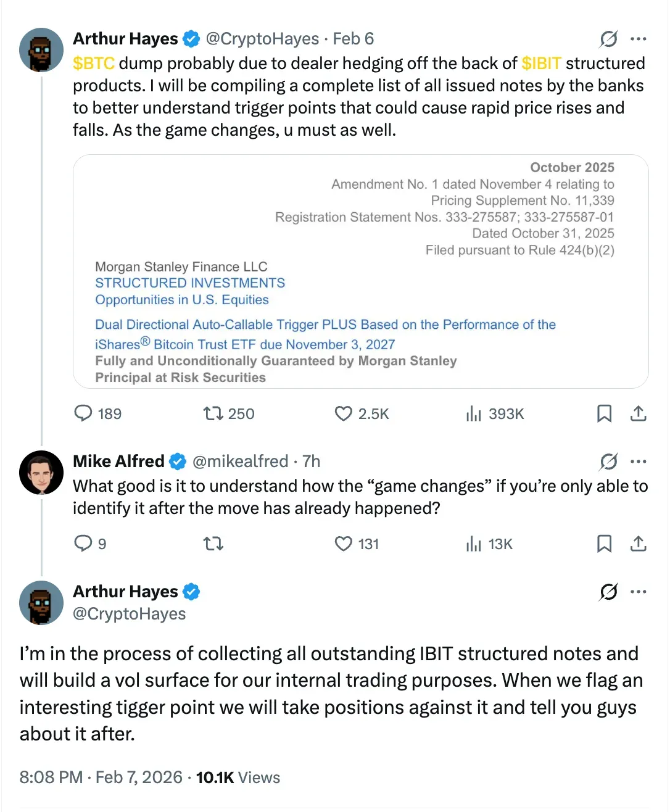Like Mike Alfred's reply with 131 likes
670x812 pixels.
pos(343,544)
